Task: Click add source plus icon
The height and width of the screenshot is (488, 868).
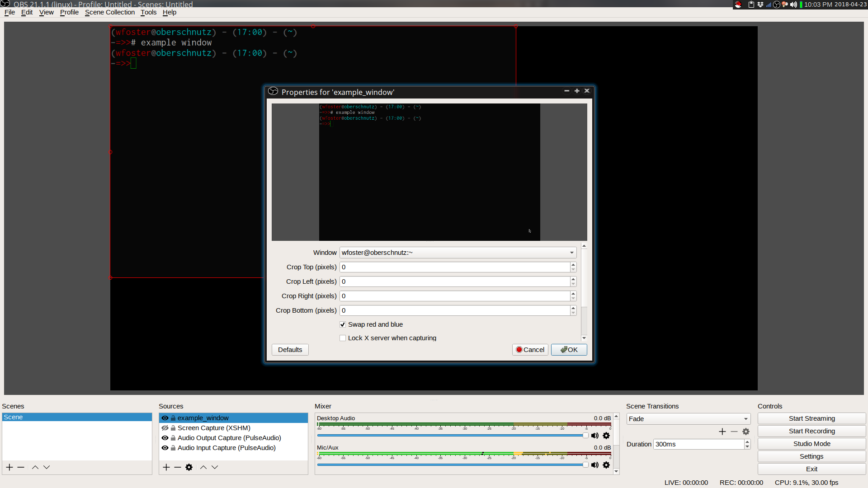Action: click(166, 467)
